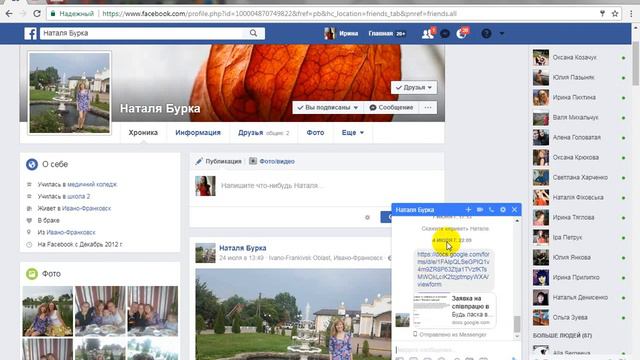This screenshot has height=360, width=640.
Task: Click the Фото section icon
Action: pos(32,273)
